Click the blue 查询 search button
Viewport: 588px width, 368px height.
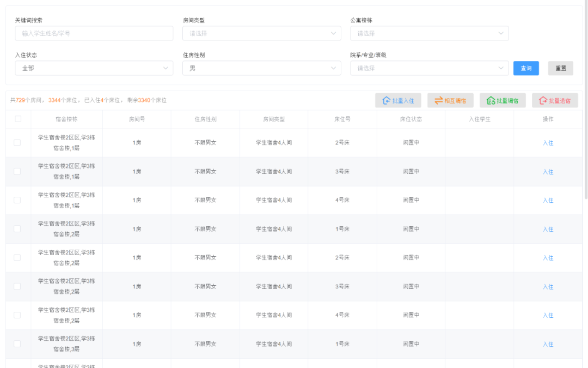tap(526, 68)
